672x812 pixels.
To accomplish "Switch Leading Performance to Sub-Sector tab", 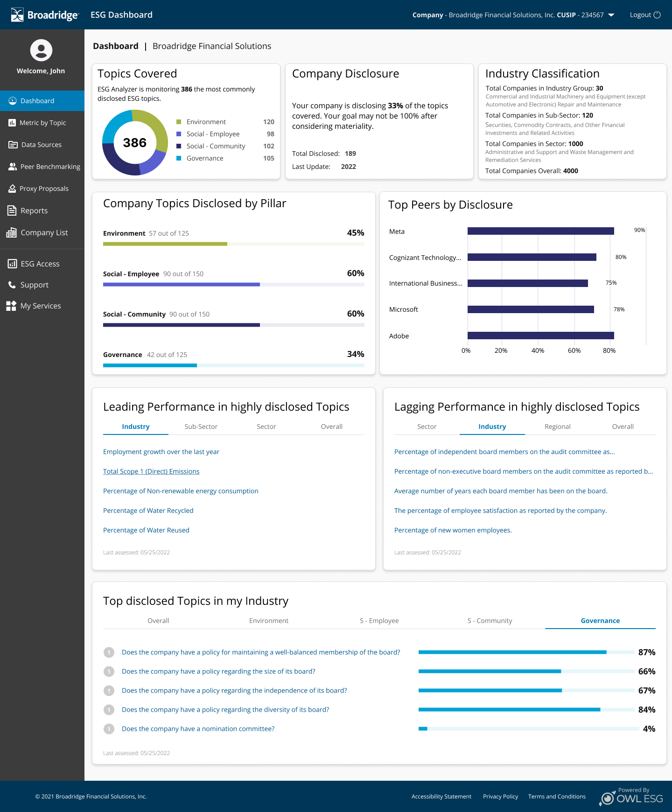I will (x=201, y=427).
